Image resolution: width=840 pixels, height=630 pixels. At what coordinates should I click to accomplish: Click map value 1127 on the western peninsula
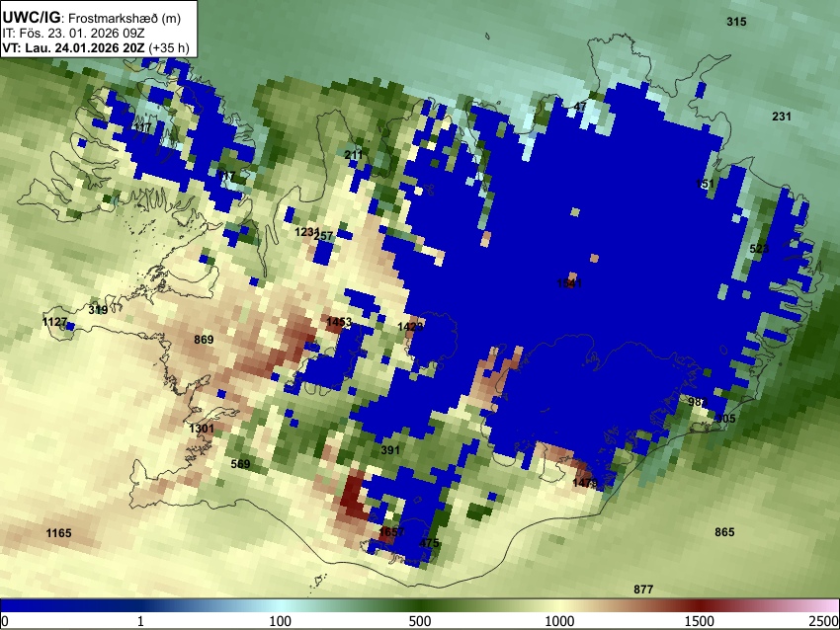coord(54,322)
